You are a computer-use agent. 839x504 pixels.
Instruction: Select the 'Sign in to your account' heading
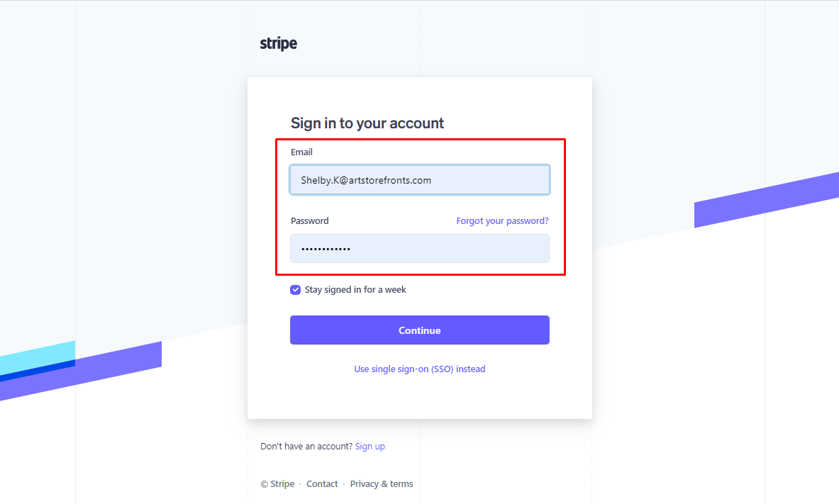tap(367, 123)
